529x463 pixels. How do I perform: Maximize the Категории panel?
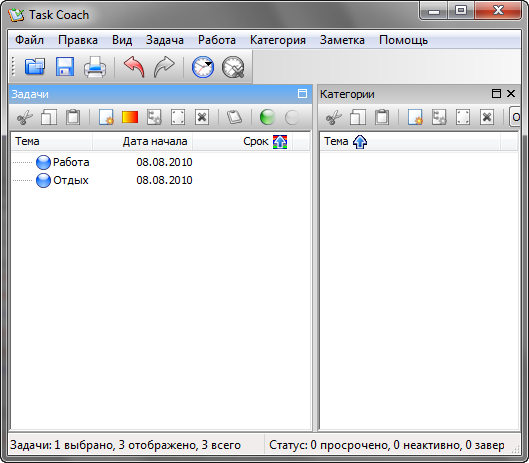[496, 93]
